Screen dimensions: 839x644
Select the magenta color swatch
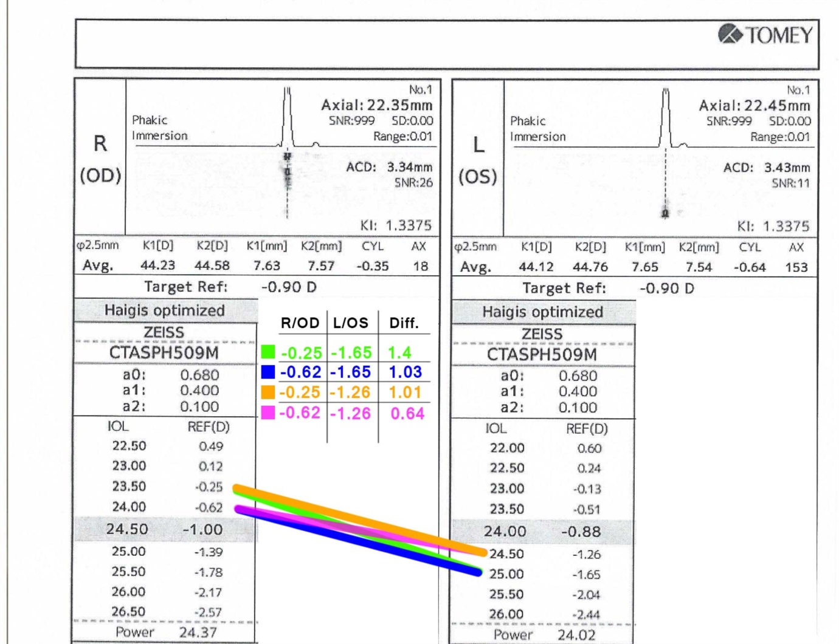click(268, 413)
